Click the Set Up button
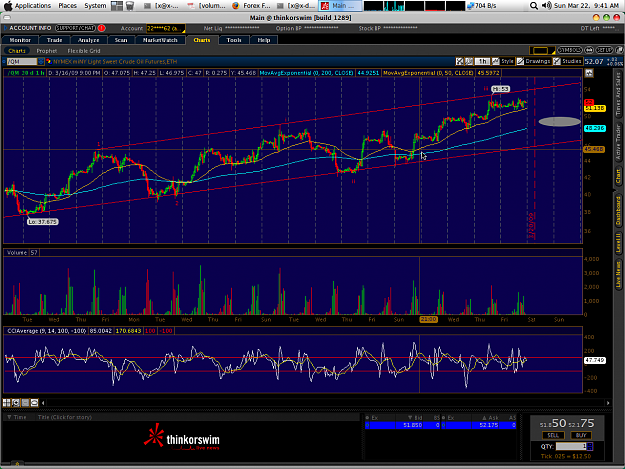Screen dimensions: 625x469 tap(604, 50)
